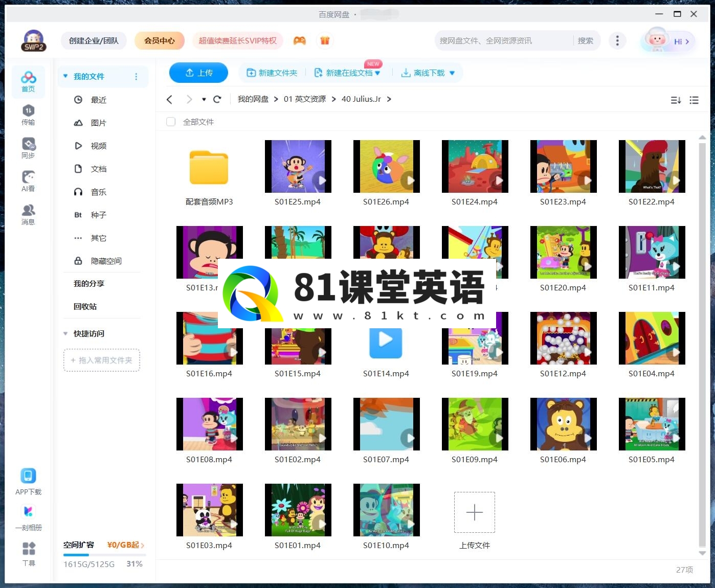Open the 消息 messages sidebar icon
The image size is (715, 588).
28,215
